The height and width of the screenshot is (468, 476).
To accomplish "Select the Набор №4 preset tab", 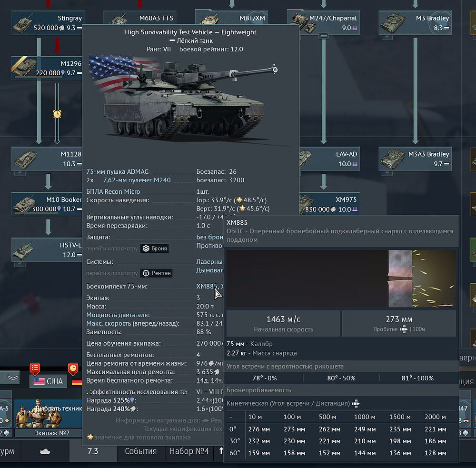I will pos(189,451).
